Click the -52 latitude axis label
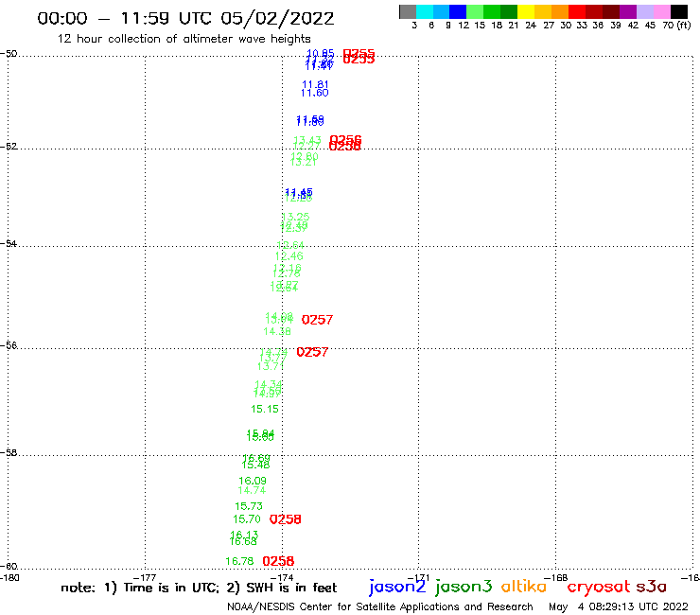This screenshot has height=615, width=700. (9, 147)
